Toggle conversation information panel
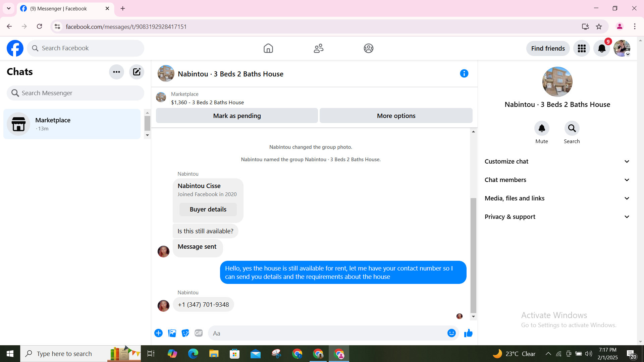 click(x=464, y=73)
